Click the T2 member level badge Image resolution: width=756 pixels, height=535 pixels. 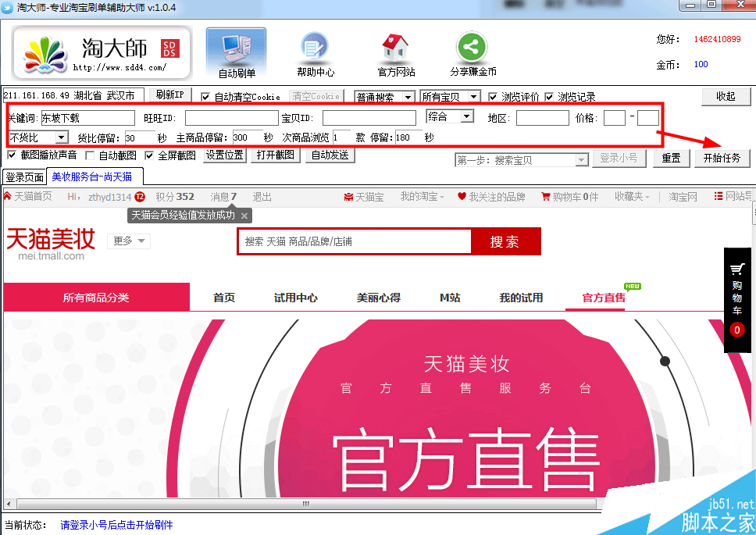coord(140,197)
